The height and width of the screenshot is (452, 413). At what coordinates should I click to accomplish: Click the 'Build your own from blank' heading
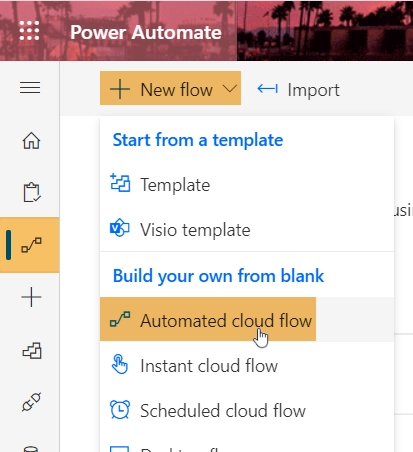218,276
